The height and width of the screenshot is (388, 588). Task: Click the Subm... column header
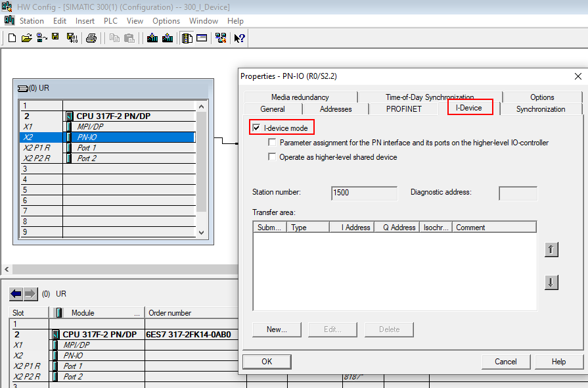270,228
